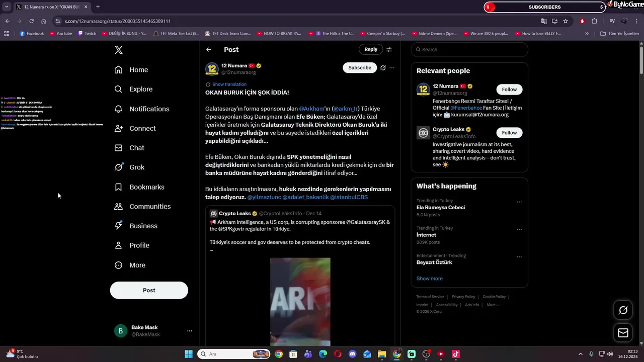Image resolution: width=644 pixels, height=362 pixels.
Task: Open the @adalet_bakanlik mention link
Action: tap(305, 197)
